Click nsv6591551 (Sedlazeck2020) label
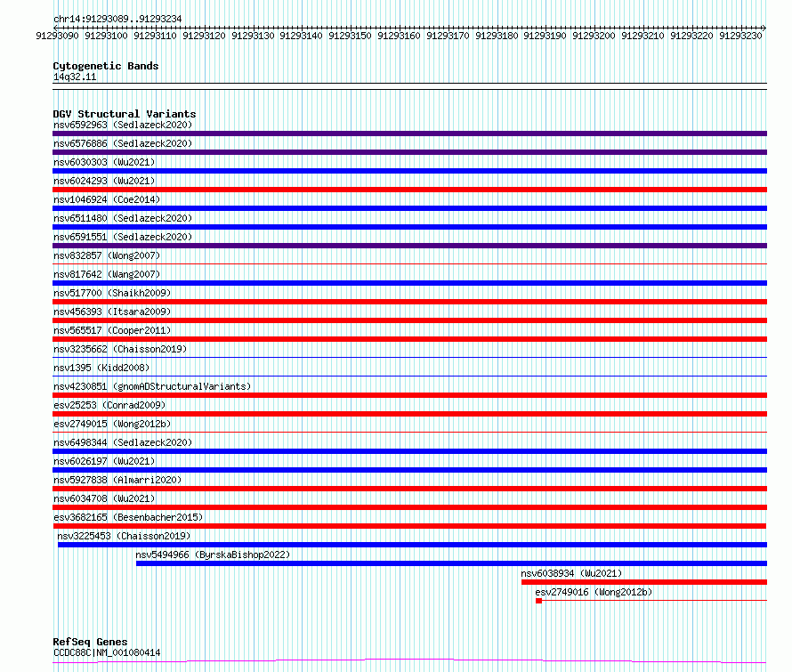792x672 pixels. [123, 237]
